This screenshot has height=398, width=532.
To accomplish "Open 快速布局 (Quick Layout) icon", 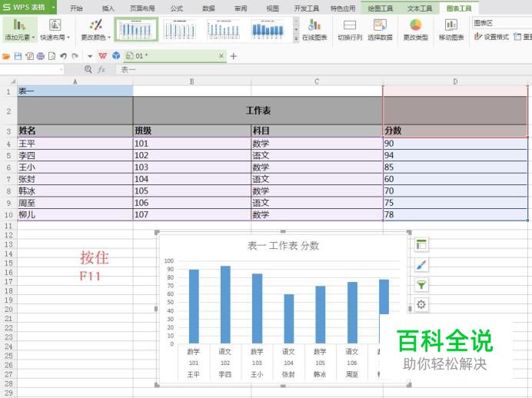I will point(55,25).
